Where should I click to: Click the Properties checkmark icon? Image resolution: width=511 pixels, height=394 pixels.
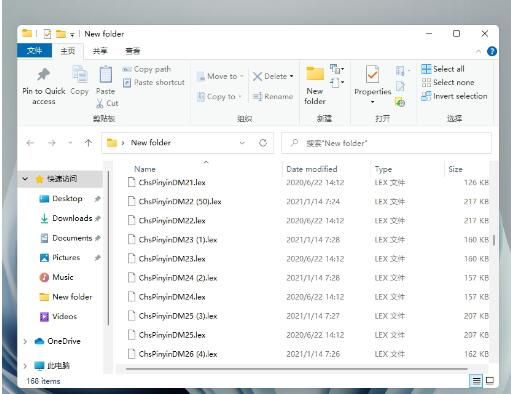tap(372, 74)
